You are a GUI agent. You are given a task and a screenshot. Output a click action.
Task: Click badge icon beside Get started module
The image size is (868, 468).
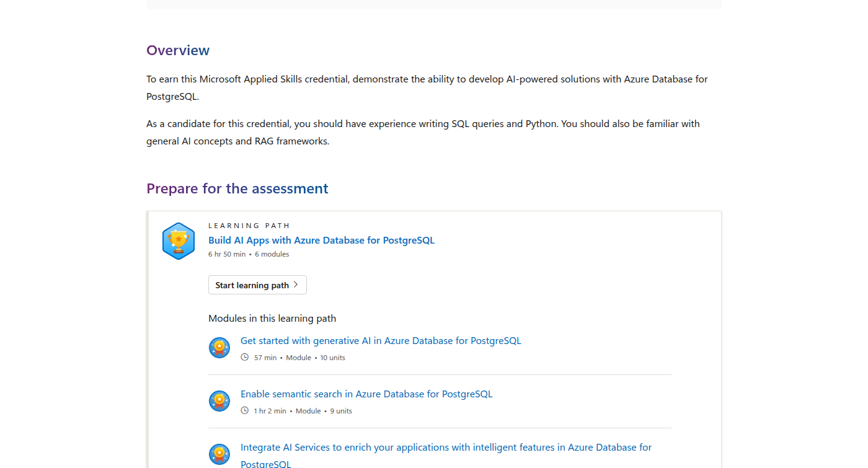point(219,348)
